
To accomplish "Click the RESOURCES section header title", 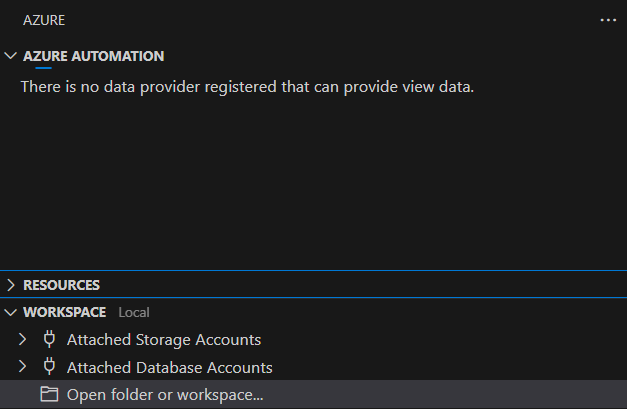I will click(x=62, y=285).
